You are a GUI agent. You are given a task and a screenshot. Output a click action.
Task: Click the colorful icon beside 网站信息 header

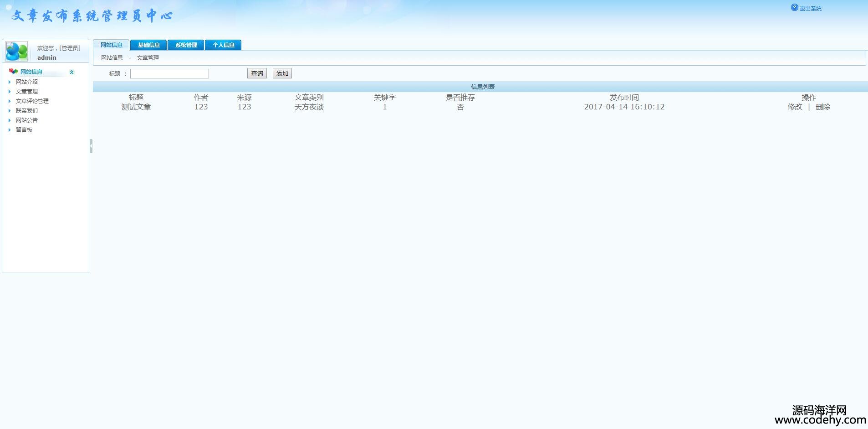pyautogui.click(x=13, y=72)
